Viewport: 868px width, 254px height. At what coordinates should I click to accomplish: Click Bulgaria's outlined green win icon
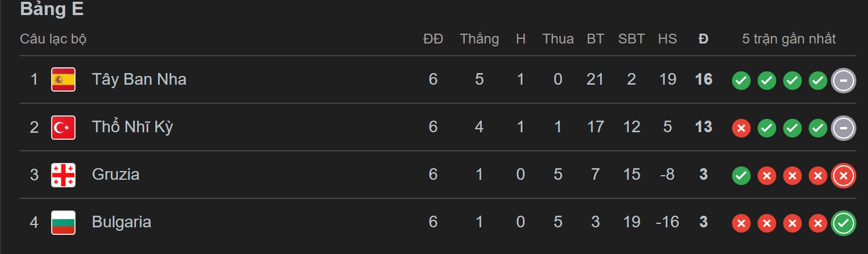tap(843, 223)
